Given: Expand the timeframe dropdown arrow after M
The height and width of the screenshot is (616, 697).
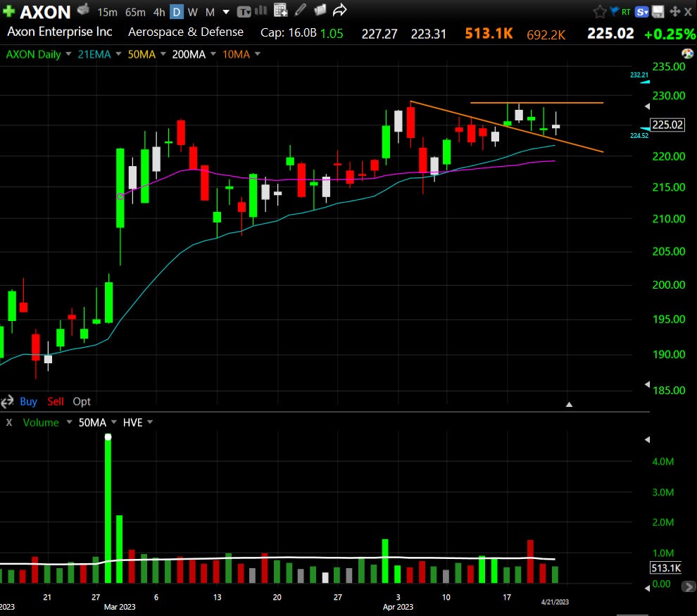Looking at the screenshot, I should point(226,13).
